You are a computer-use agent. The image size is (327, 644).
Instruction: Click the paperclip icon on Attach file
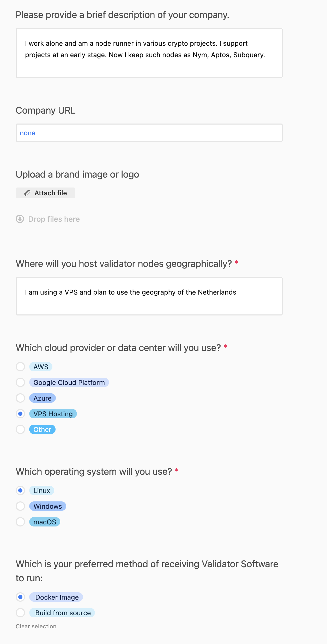tap(27, 193)
